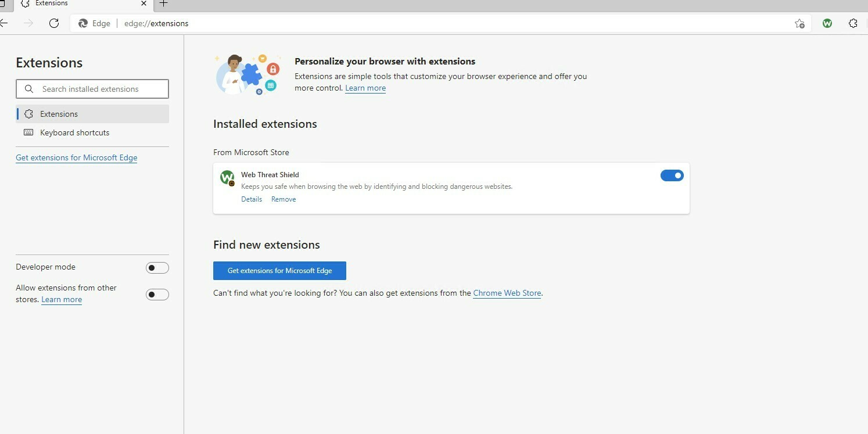Viewport: 868px width, 434px height.
Task: Click the From Microsoft Store label
Action: (x=251, y=152)
